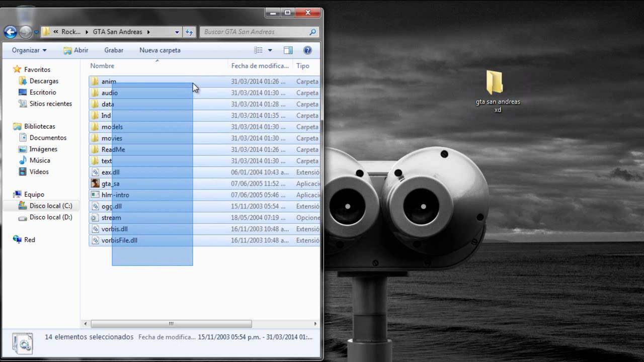Click the hlm-intro application icon

tap(95, 195)
